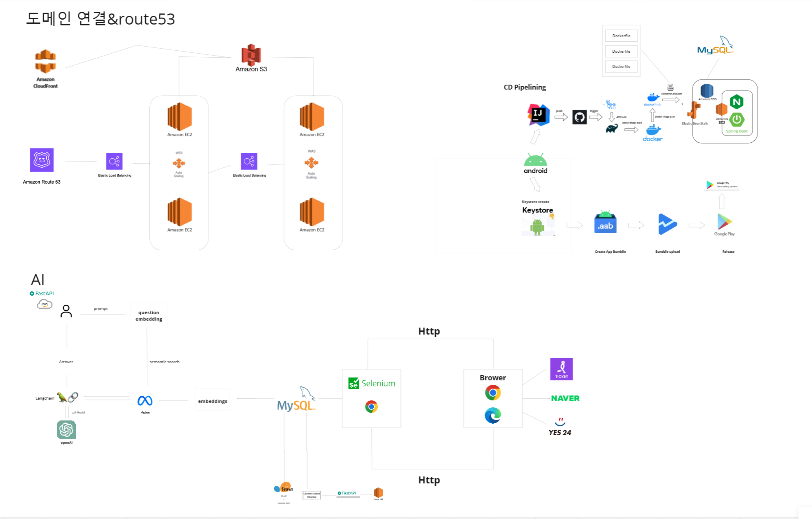Select the scikit-learn logo

[284, 488]
